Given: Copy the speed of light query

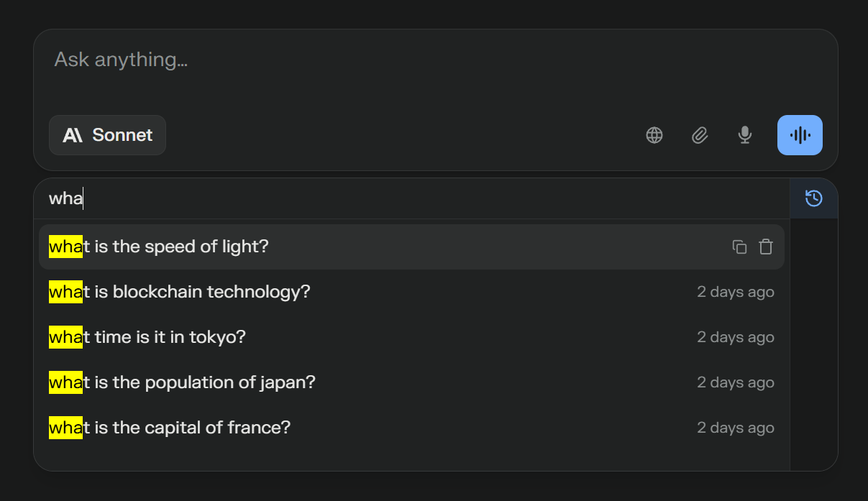Looking at the screenshot, I should tap(739, 247).
